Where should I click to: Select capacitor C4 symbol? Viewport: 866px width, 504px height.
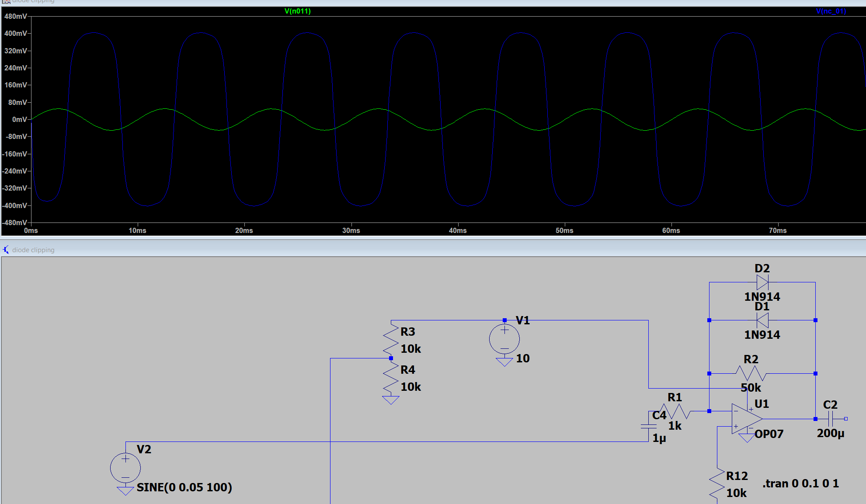click(648, 426)
